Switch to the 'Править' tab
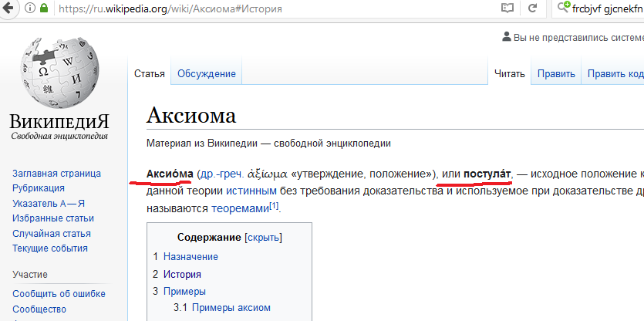Image resolution: width=644 pixels, height=321 pixels. 556,74
